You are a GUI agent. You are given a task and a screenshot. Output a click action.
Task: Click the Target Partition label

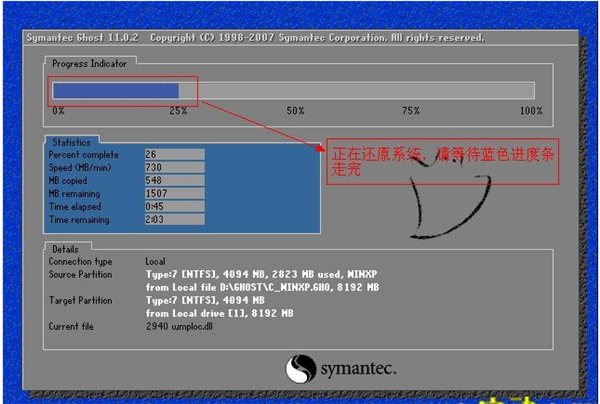point(80,301)
